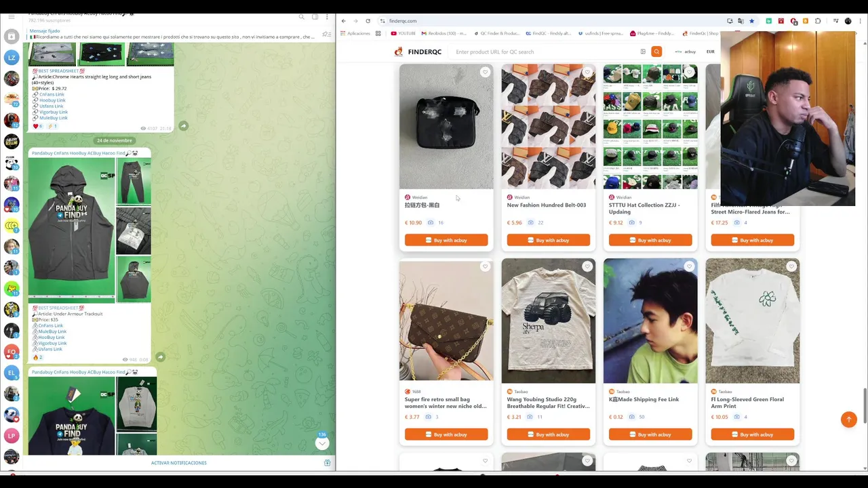Forward the Chrome Hearts jeans post
This screenshot has width=868, height=488.
click(184, 126)
